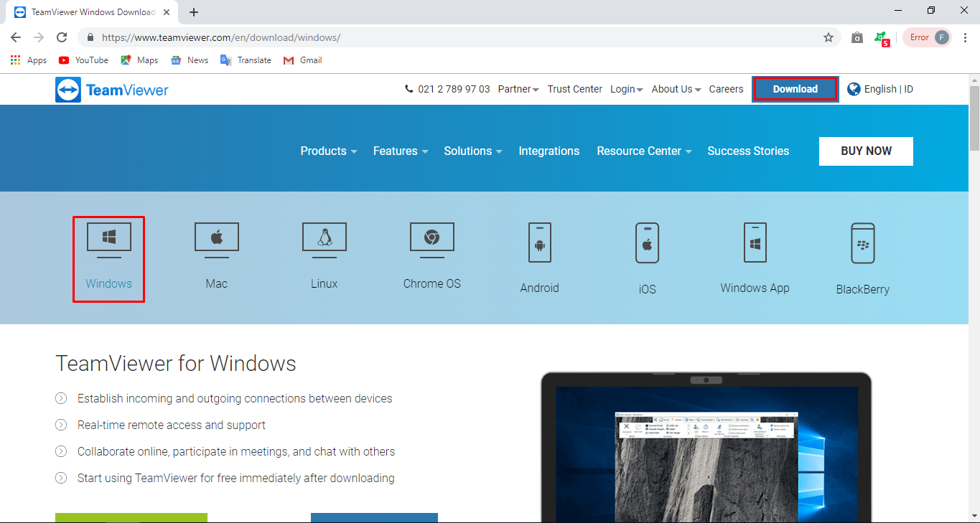Open the News bookmark
This screenshot has width=980, height=523.
pyautogui.click(x=190, y=60)
